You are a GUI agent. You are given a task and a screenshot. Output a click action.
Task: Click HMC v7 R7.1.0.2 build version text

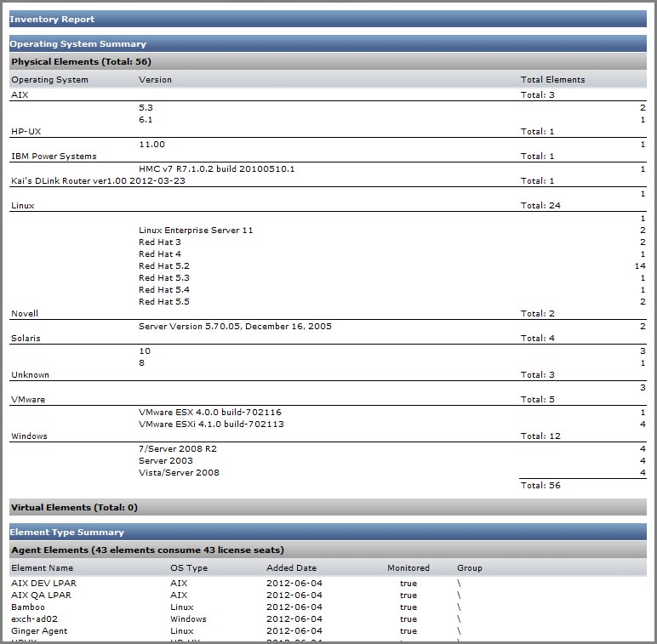point(217,169)
